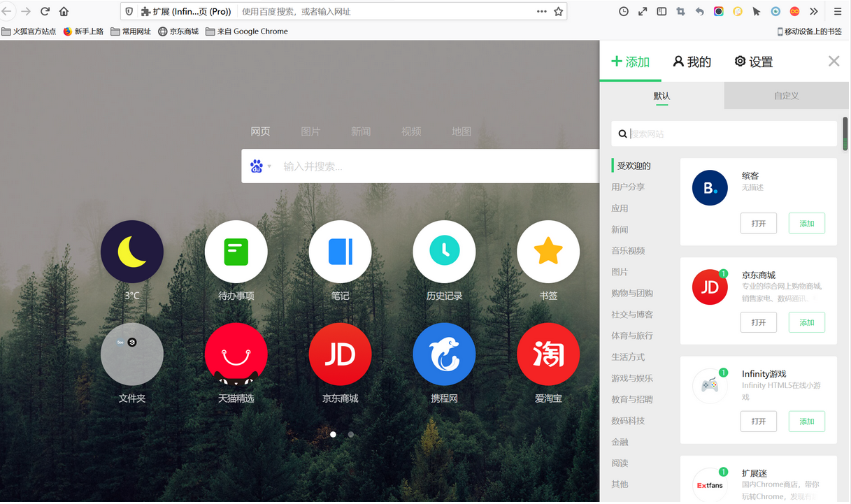Open the 待办事项 to-do icon
The image size is (851, 504).
pos(236,252)
